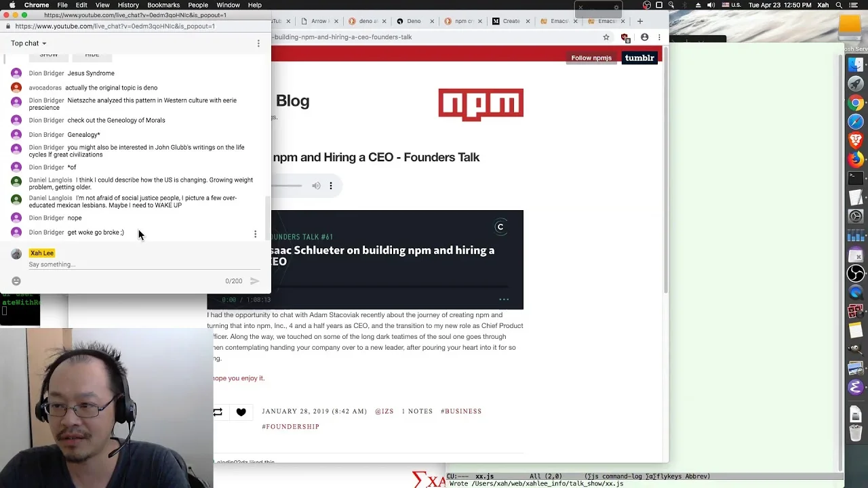Click the send message arrow icon

(x=255, y=281)
